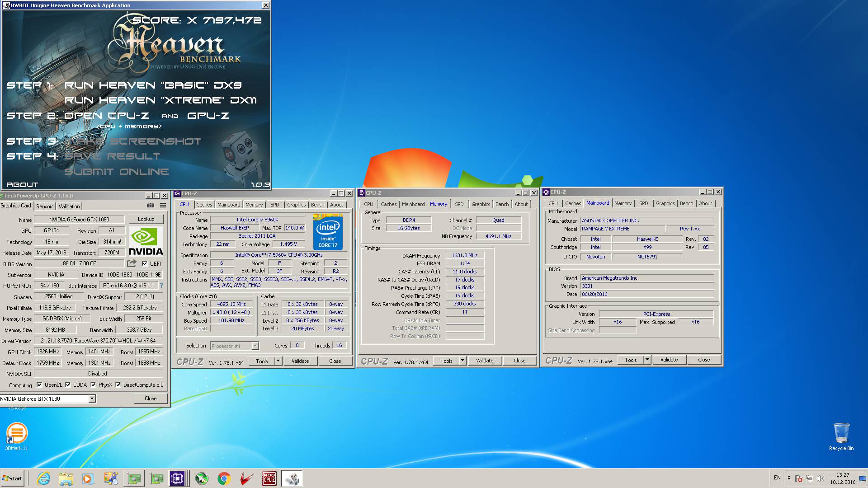Click the Show Desktop button beside the clock
The width and height of the screenshot is (868, 488).
point(863,479)
